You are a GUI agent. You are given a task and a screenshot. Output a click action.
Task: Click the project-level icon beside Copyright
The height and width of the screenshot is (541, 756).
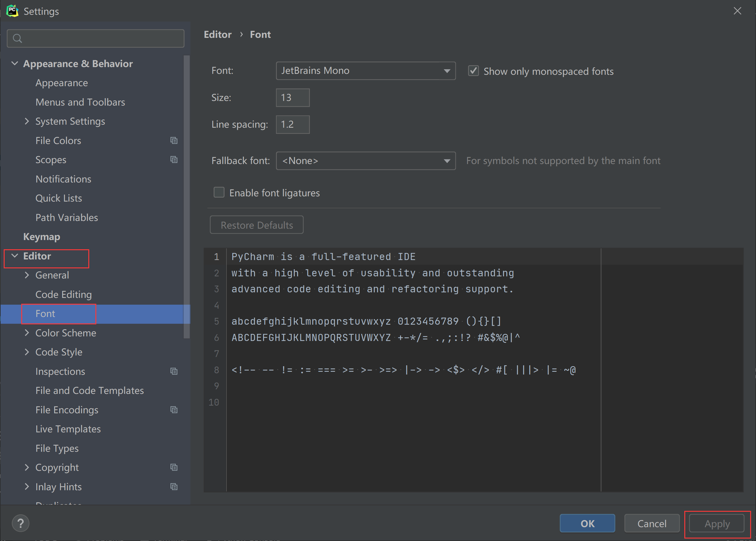point(174,467)
